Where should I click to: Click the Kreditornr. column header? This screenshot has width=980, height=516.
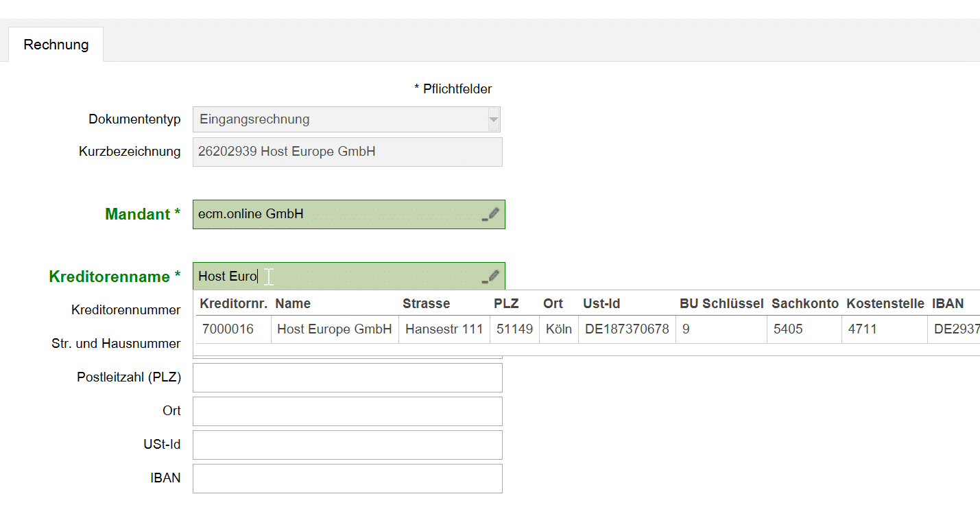233,304
